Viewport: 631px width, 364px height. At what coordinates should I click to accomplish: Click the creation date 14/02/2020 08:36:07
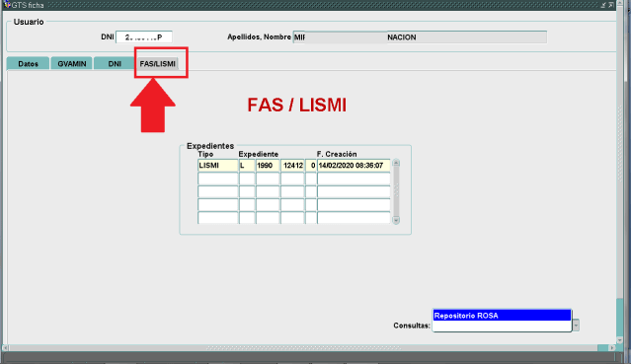coord(354,166)
